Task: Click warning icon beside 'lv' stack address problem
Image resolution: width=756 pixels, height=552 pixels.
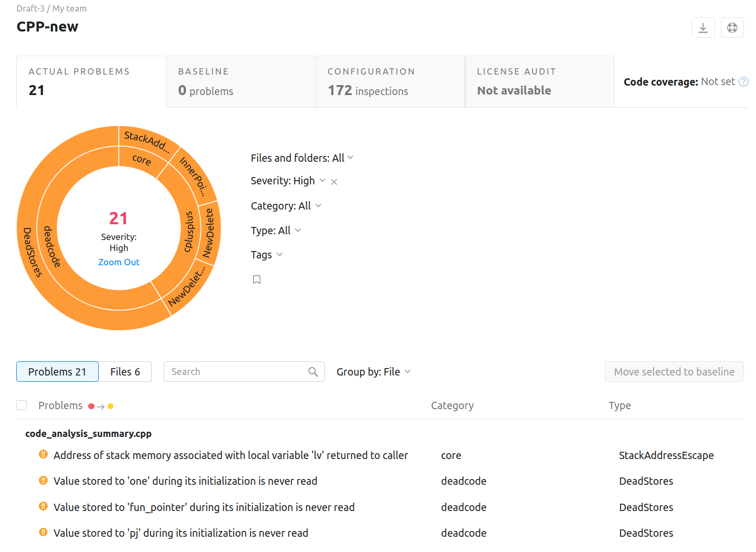Action: [x=44, y=455]
